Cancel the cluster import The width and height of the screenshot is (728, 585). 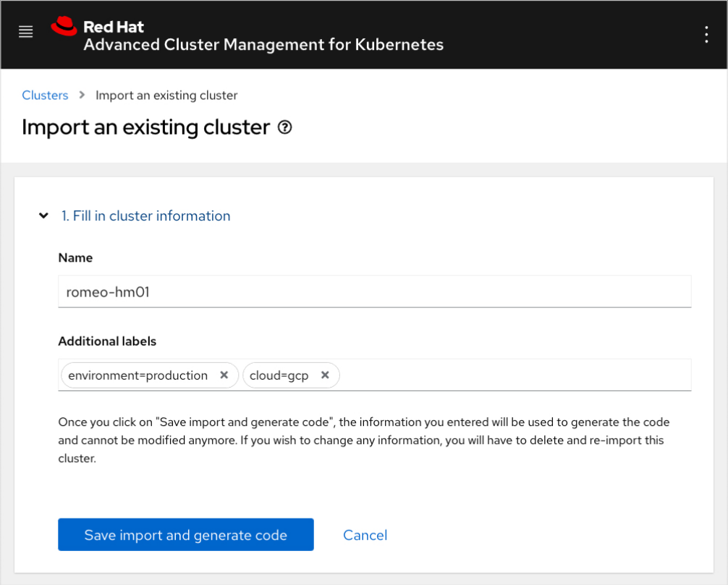coord(365,534)
